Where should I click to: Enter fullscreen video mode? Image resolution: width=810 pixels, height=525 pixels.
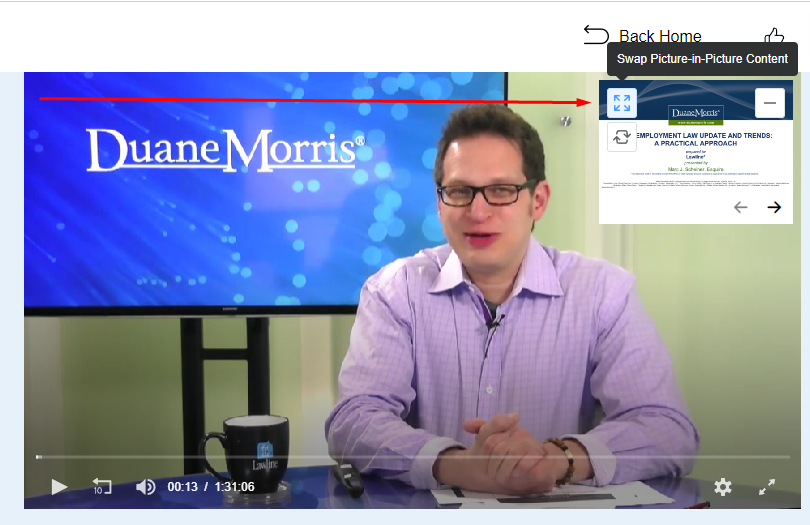pyautogui.click(x=767, y=487)
